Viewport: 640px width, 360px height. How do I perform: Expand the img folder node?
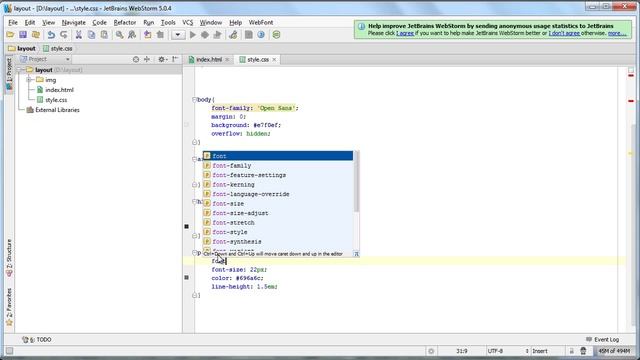pyautogui.click(x=29, y=80)
